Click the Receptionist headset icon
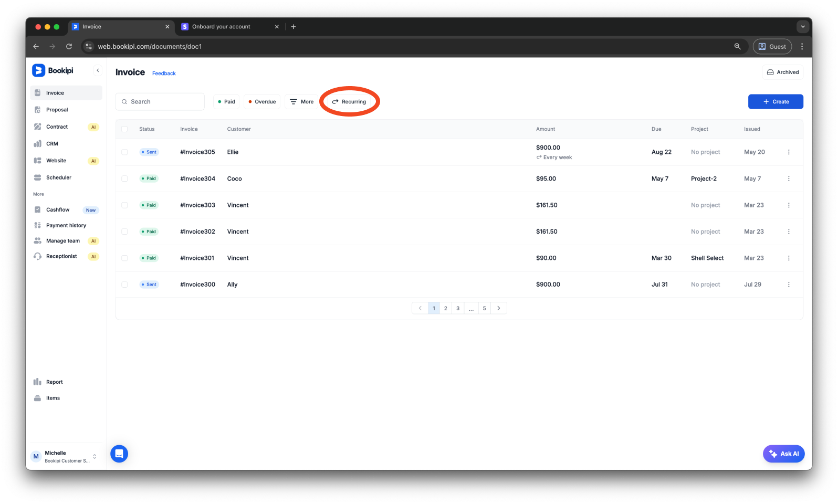The height and width of the screenshot is (504, 838). [38, 256]
